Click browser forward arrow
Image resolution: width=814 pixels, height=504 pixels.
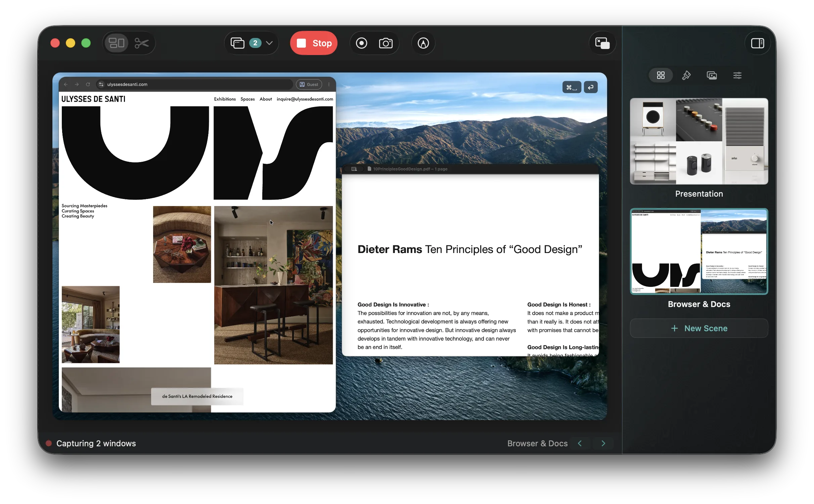(77, 84)
